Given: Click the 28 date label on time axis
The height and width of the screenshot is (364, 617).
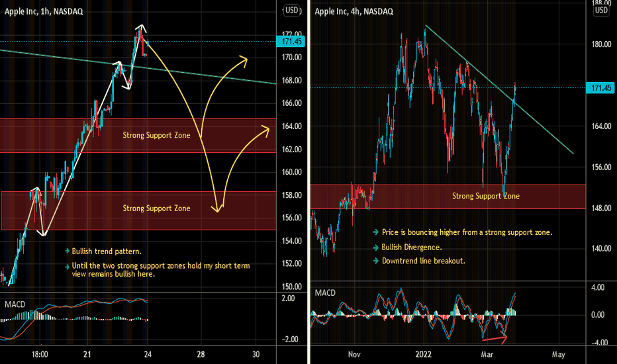Looking at the screenshot, I should pyautogui.click(x=201, y=355).
